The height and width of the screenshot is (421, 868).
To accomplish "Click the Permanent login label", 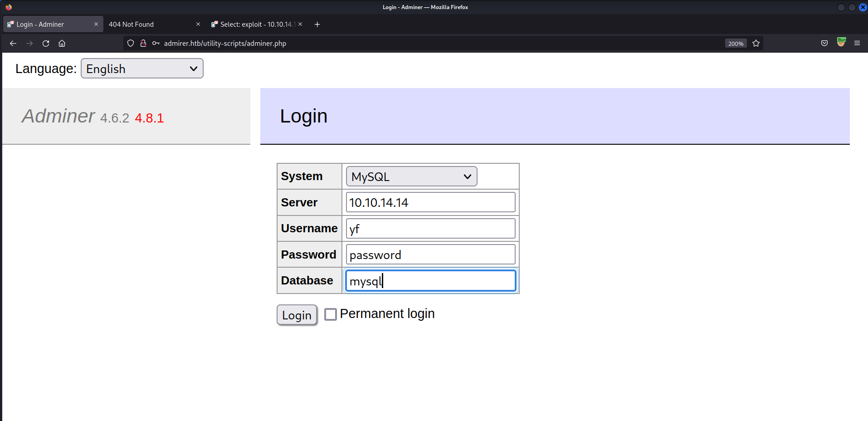I will [x=387, y=314].
